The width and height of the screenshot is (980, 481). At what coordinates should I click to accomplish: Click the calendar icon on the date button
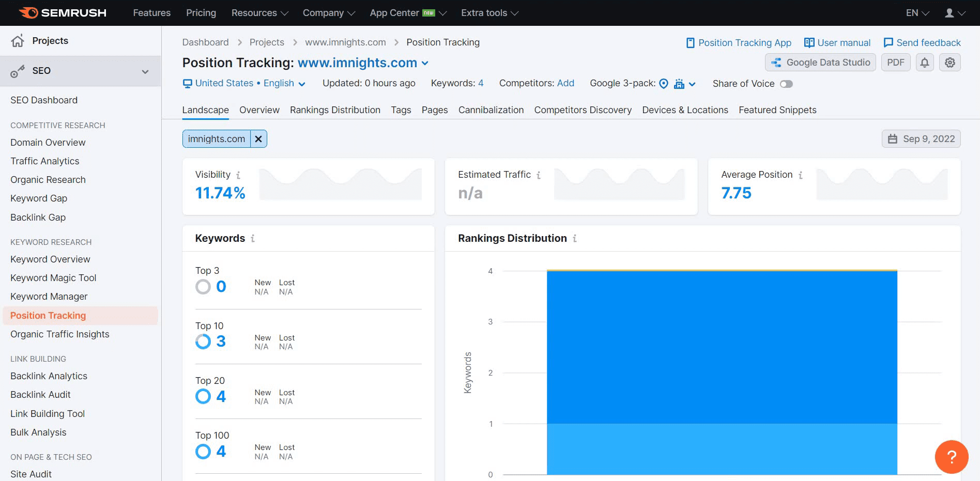point(893,139)
